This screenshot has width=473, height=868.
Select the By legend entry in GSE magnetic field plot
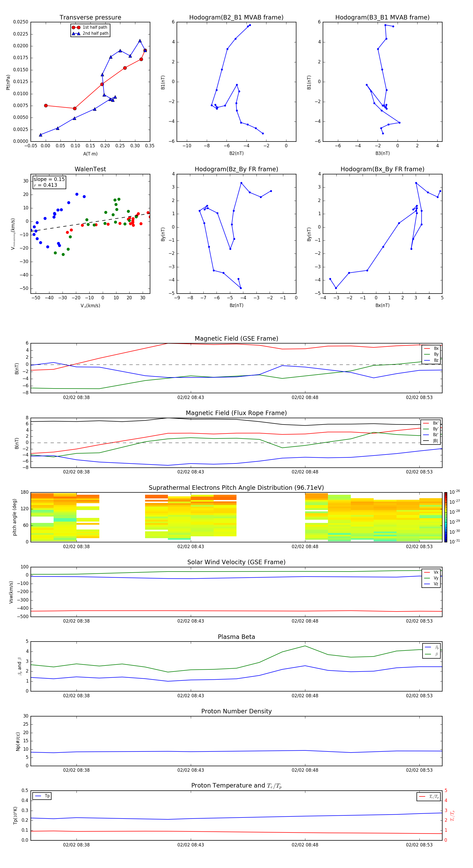pyautogui.click(x=431, y=354)
